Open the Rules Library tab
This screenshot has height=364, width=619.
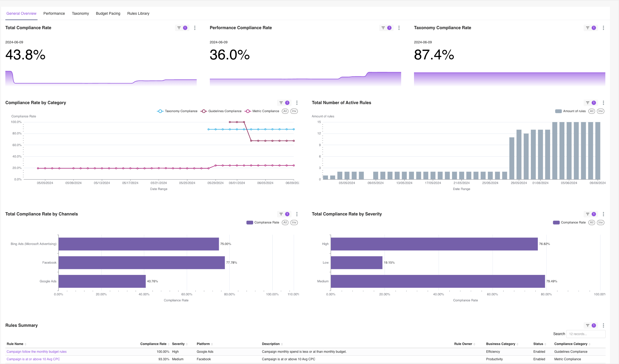138,13
